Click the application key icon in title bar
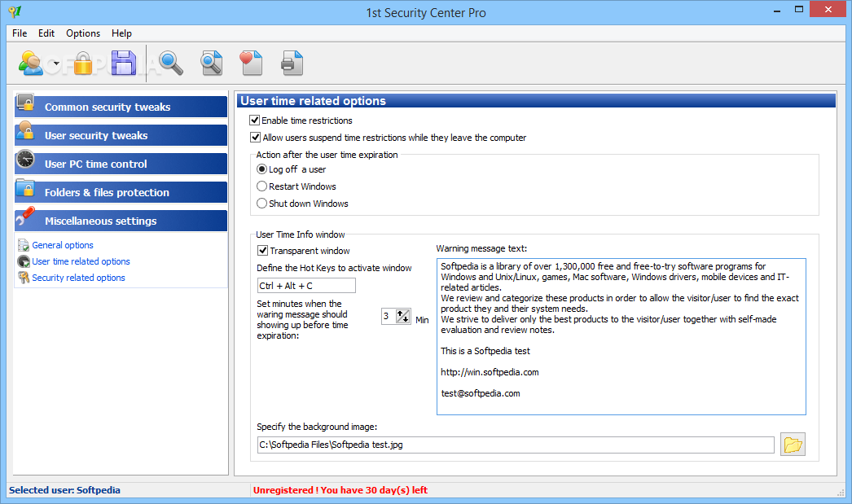The image size is (852, 504). [15, 11]
